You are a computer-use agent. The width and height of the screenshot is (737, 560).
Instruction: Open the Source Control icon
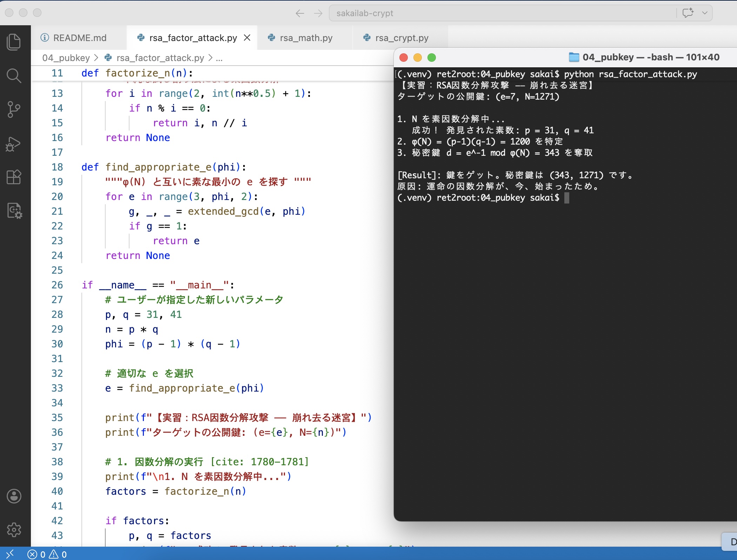click(x=14, y=109)
